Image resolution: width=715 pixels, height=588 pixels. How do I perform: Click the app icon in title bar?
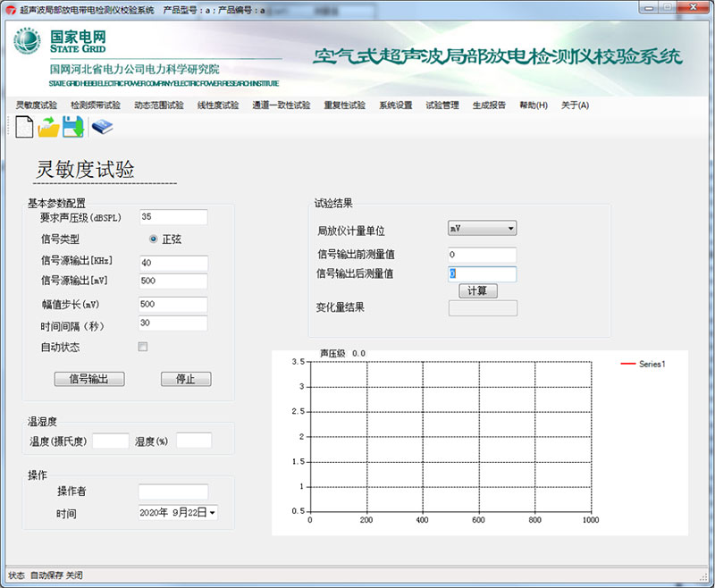pyautogui.click(x=11, y=9)
